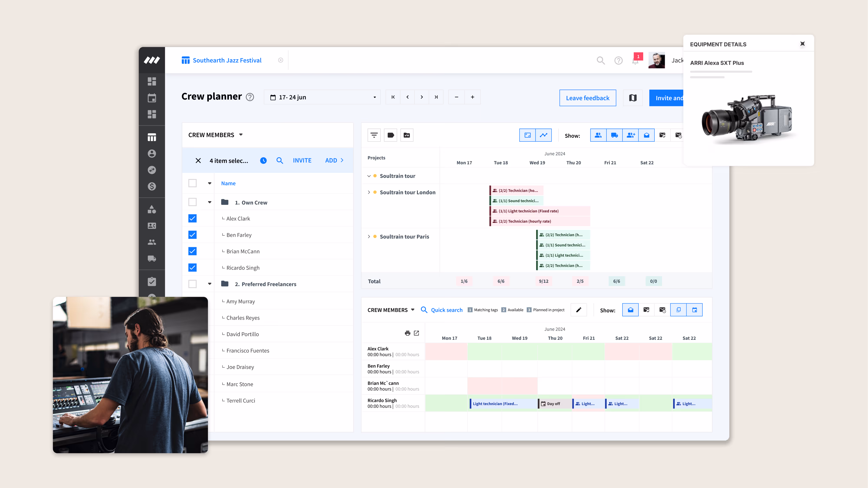This screenshot has height=488, width=868.
Task: Toggle show crew icon in planner Show
Action: 598,135
